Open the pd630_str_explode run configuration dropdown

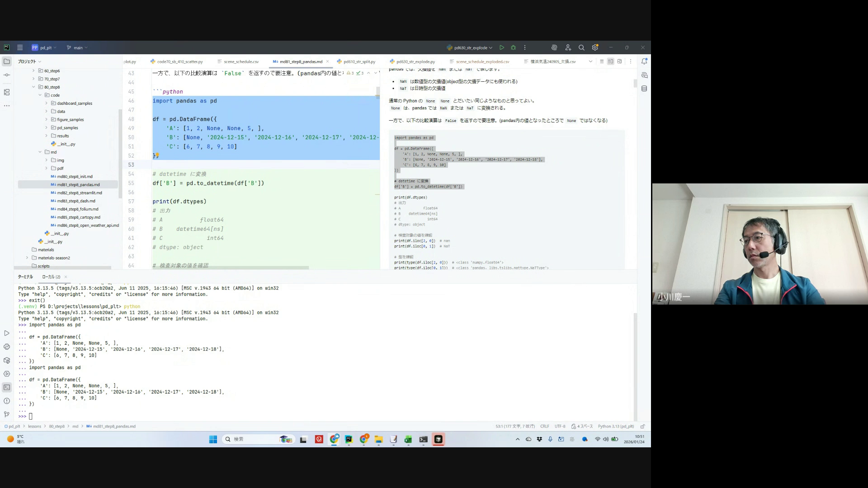pyautogui.click(x=470, y=47)
